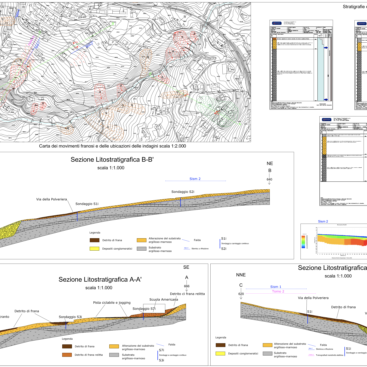Click Sondaggio S2 borehole line in section B-B'
This screenshot has height=367, width=367.
180,202
